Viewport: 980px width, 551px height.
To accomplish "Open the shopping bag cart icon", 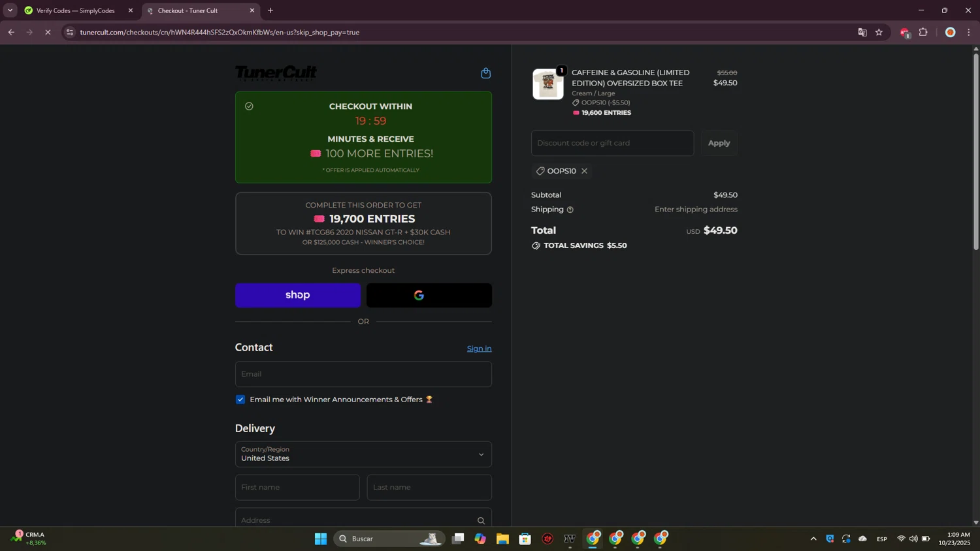I will pos(485,73).
